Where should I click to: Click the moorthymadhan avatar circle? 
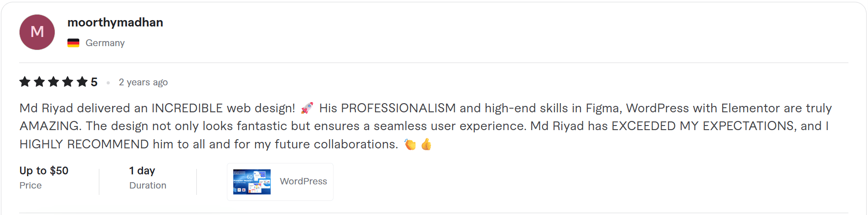tap(37, 32)
